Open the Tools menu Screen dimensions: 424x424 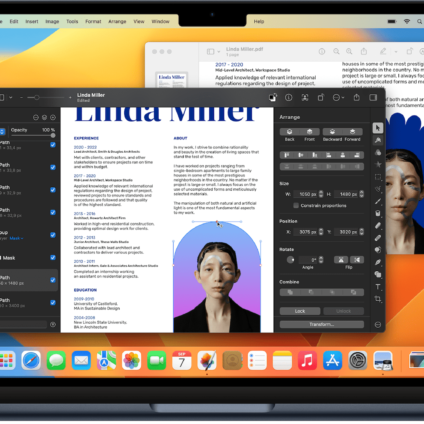[x=72, y=21]
